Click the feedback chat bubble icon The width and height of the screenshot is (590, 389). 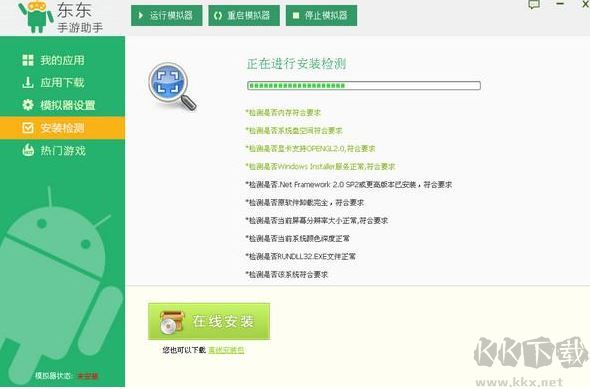click(x=534, y=5)
